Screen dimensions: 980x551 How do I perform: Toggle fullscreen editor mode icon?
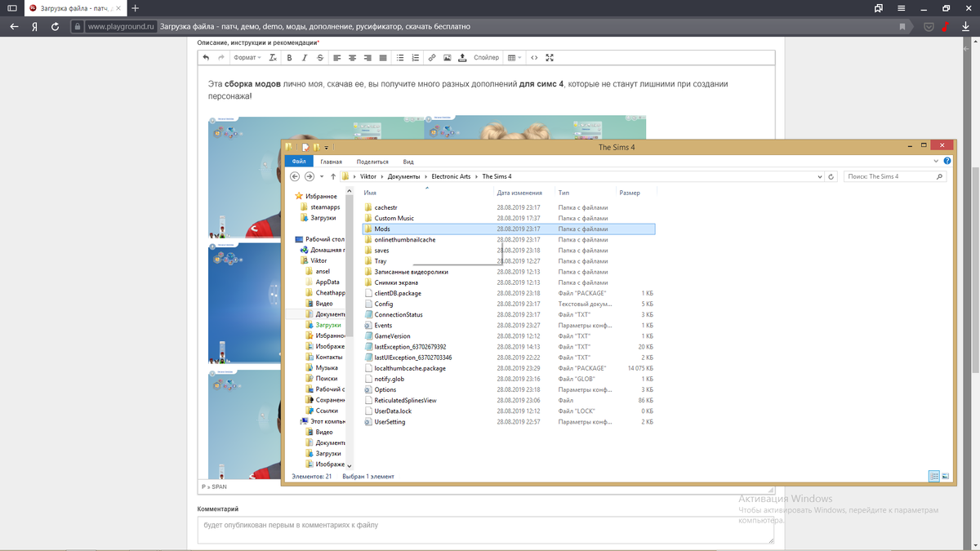(x=550, y=58)
